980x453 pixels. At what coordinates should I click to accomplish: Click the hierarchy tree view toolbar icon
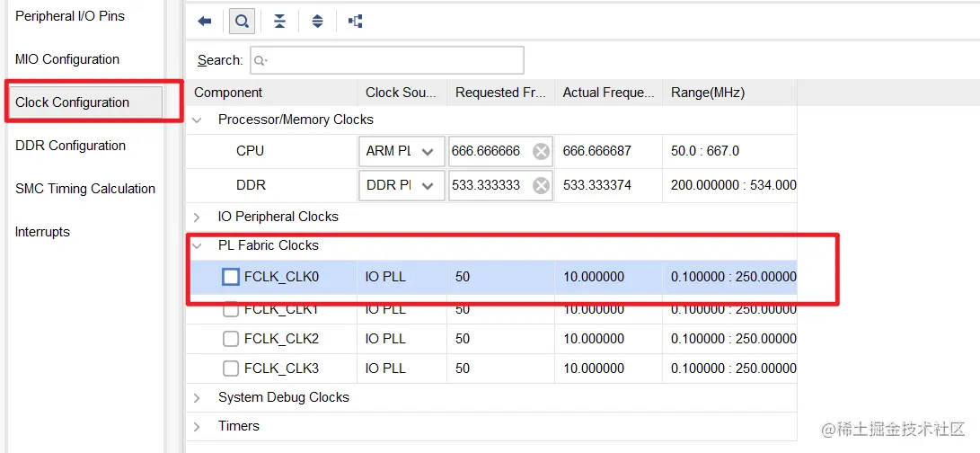tap(356, 22)
